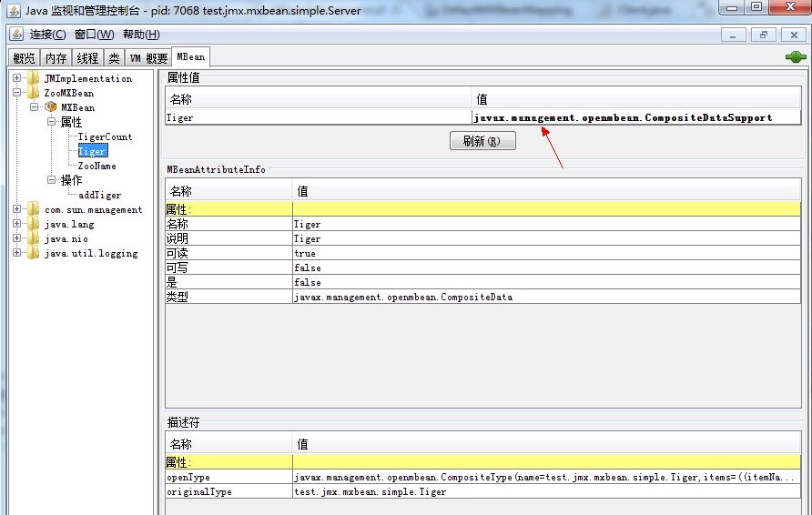Click the java.nio folder icon
This screenshot has width=812, height=515.
33,238
